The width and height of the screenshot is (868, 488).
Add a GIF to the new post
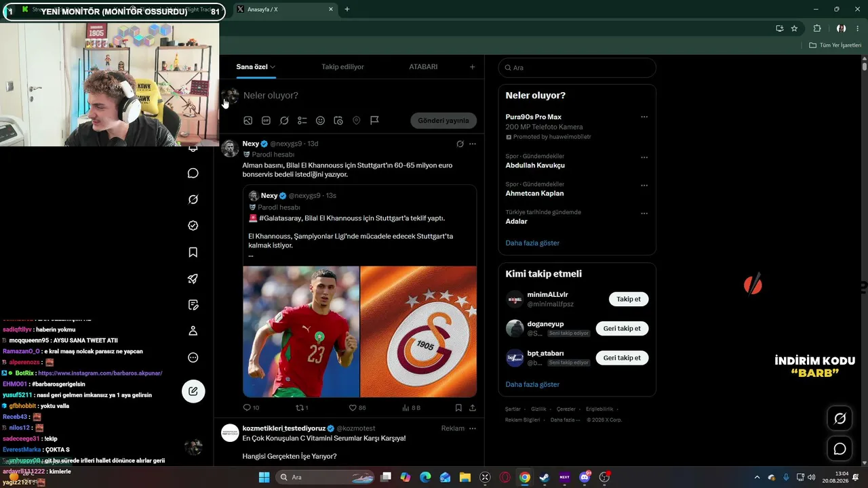(266, 121)
